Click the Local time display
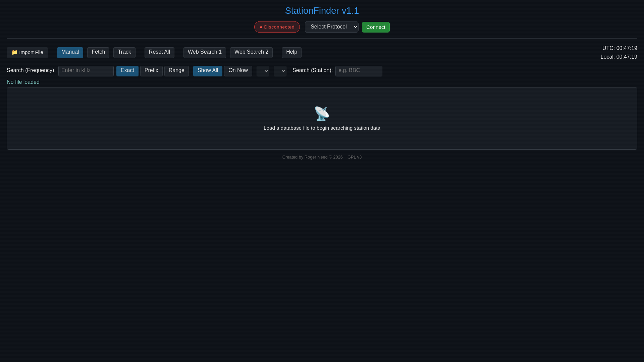 pyautogui.click(x=619, y=57)
